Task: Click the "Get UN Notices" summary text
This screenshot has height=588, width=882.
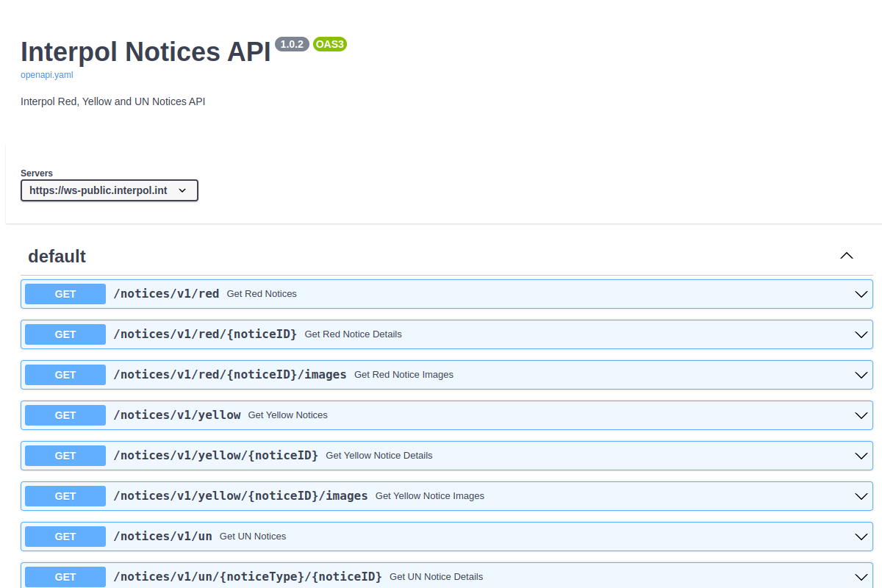Action: pyautogui.click(x=253, y=537)
